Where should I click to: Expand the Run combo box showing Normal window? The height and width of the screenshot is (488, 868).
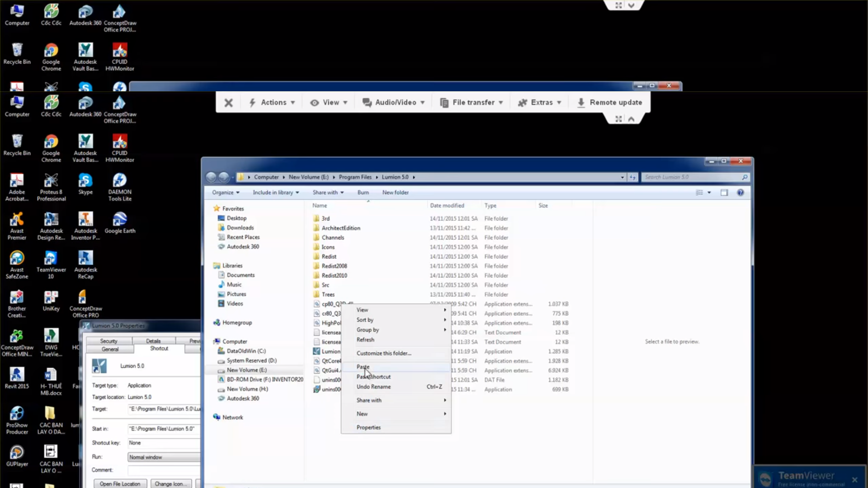[x=164, y=457]
